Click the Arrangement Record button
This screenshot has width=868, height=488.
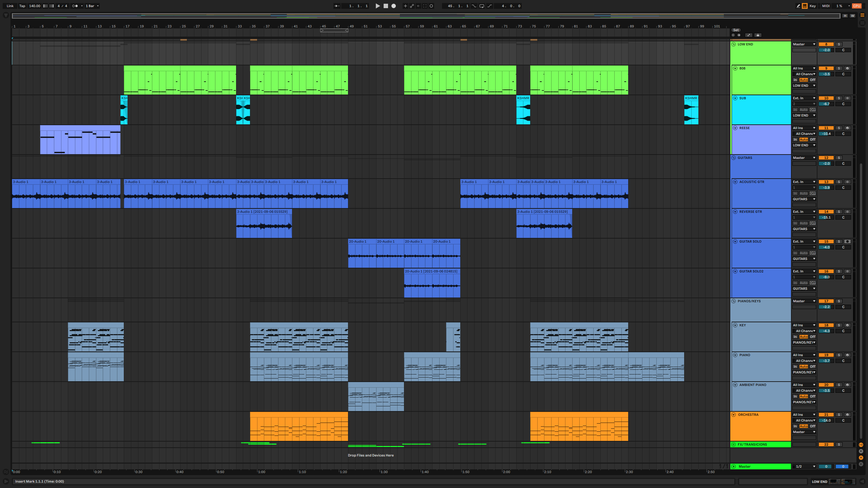[393, 6]
